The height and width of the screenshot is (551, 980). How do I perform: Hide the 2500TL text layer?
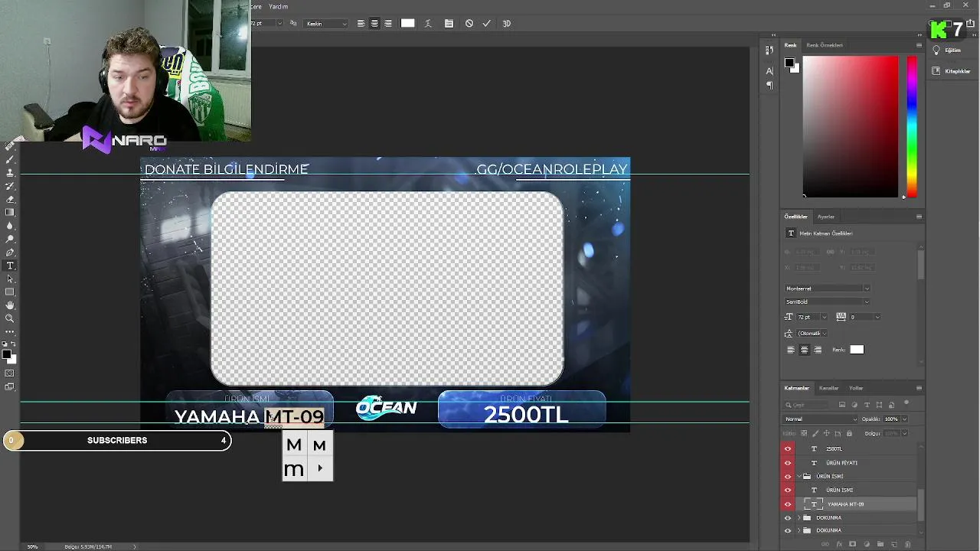pos(788,449)
